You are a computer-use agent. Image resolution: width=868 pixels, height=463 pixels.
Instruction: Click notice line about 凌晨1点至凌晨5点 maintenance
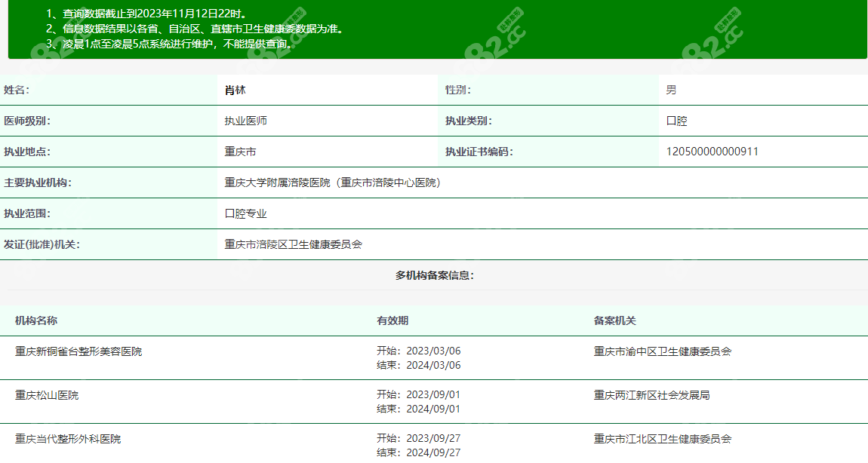pyautogui.click(x=170, y=44)
